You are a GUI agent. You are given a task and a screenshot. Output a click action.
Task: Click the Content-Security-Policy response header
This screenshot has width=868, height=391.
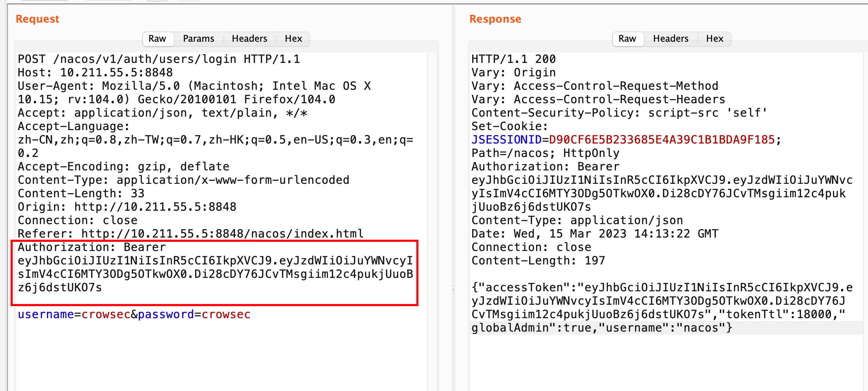click(x=620, y=113)
